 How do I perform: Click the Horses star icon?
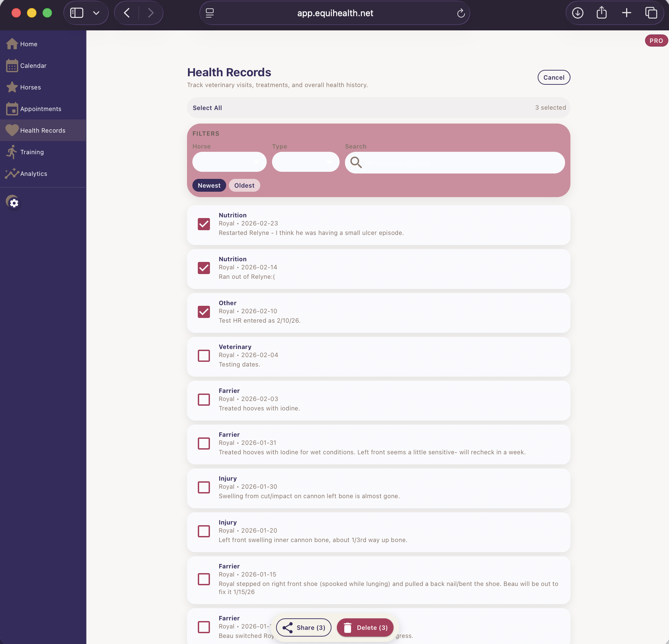pyautogui.click(x=12, y=87)
